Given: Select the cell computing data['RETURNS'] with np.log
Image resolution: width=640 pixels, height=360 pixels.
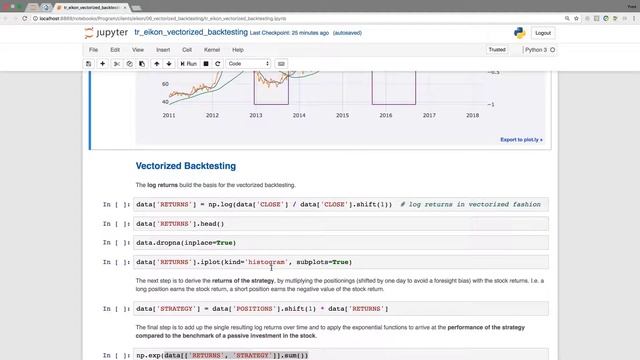Looking at the screenshot, I should tap(341, 204).
